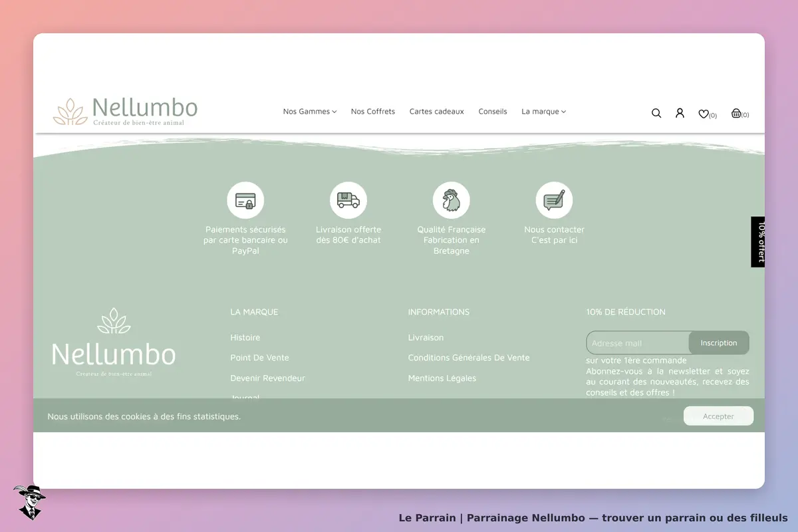Click the secure payment card icon
798x532 pixels.
click(x=245, y=200)
